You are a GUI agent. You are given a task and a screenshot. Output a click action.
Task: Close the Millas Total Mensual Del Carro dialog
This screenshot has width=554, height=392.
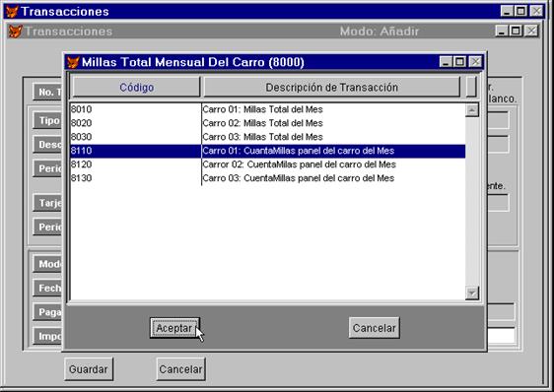tap(475, 62)
